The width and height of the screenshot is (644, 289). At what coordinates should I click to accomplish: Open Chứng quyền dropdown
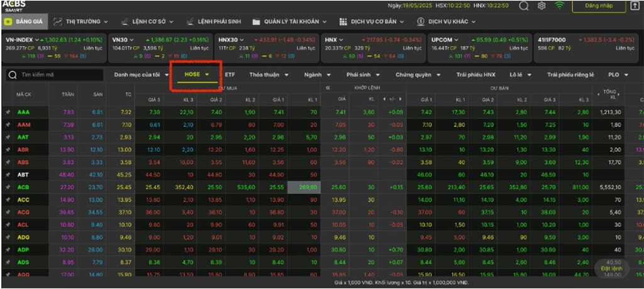418,75
